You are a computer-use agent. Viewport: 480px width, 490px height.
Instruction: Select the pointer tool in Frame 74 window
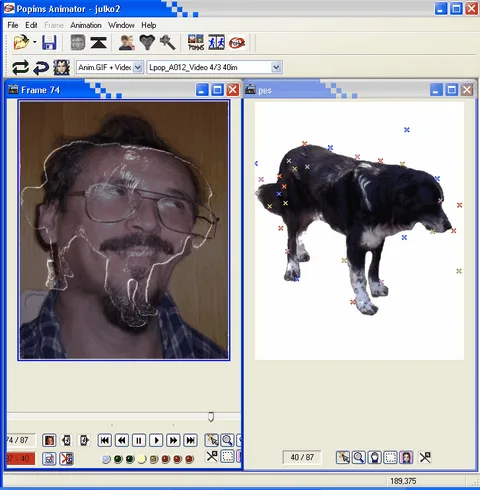coord(212,440)
